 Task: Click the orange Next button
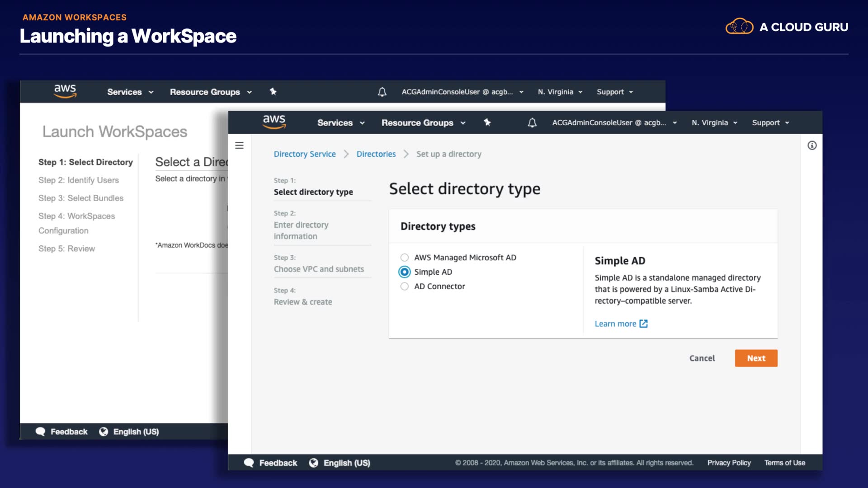click(x=756, y=358)
